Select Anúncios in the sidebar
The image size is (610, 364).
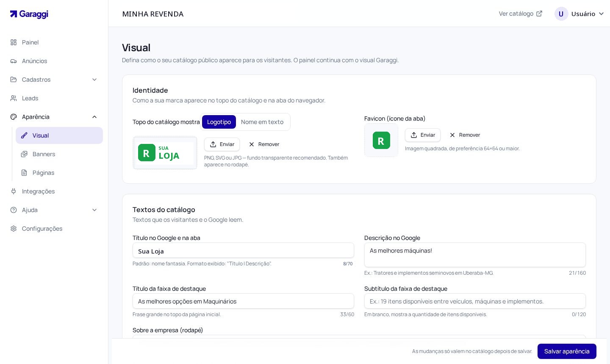pyautogui.click(x=54, y=61)
